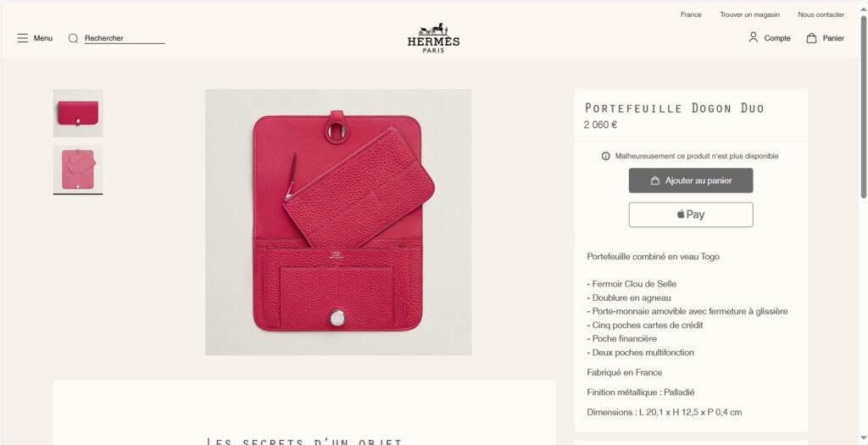This screenshot has width=868, height=445.
Task: Select the open wallet thumbnail
Action: coord(78,170)
